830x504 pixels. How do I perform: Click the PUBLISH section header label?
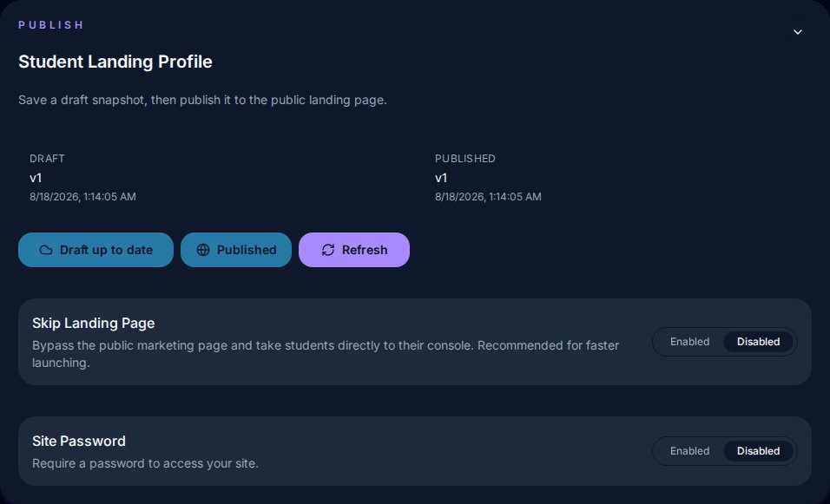[x=51, y=25]
